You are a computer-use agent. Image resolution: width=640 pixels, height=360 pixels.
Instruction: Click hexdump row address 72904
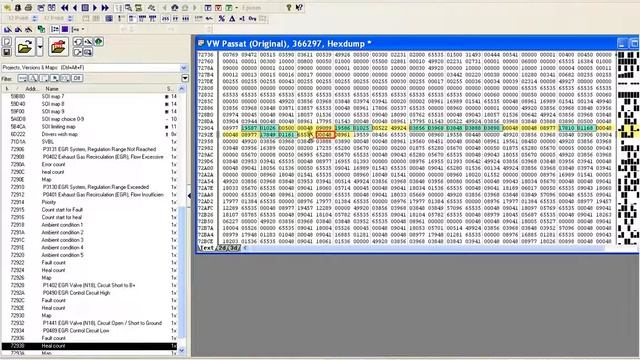pos(206,128)
